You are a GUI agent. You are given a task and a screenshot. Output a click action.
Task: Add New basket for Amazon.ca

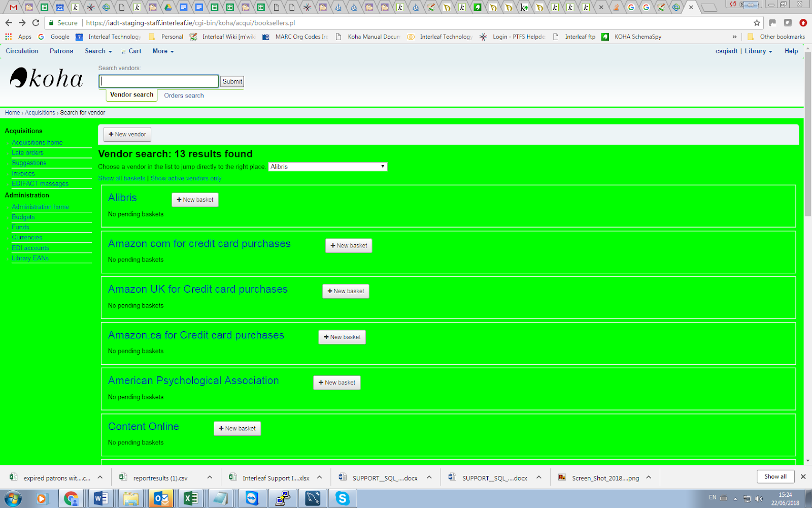(x=342, y=337)
